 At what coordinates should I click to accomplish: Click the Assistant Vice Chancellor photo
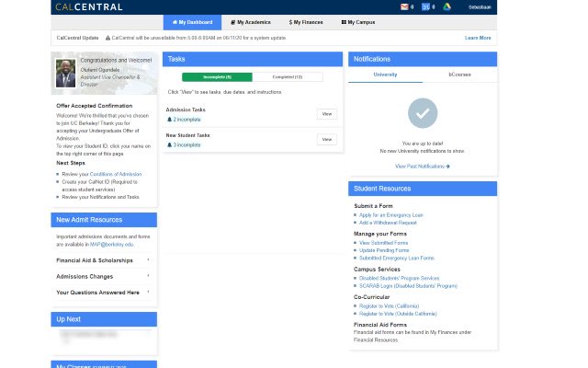point(65,74)
